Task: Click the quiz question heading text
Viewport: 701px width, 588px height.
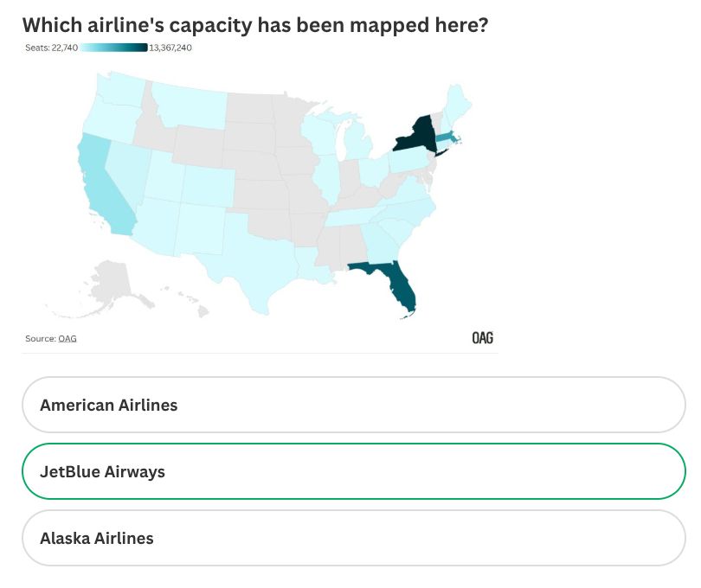Action: point(256,26)
